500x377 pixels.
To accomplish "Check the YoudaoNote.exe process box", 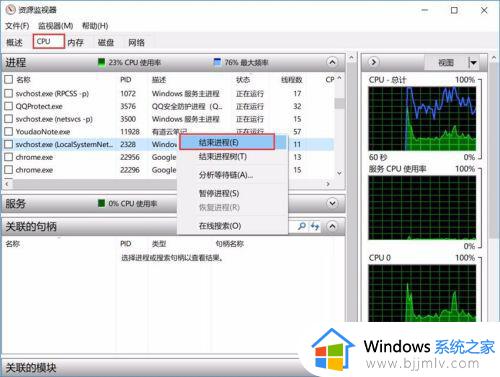I will coord(9,131).
